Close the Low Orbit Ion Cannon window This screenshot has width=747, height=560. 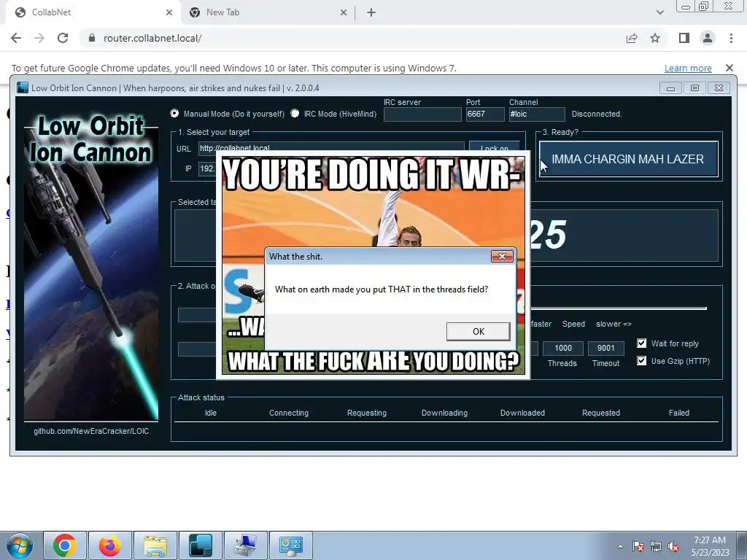(x=719, y=88)
